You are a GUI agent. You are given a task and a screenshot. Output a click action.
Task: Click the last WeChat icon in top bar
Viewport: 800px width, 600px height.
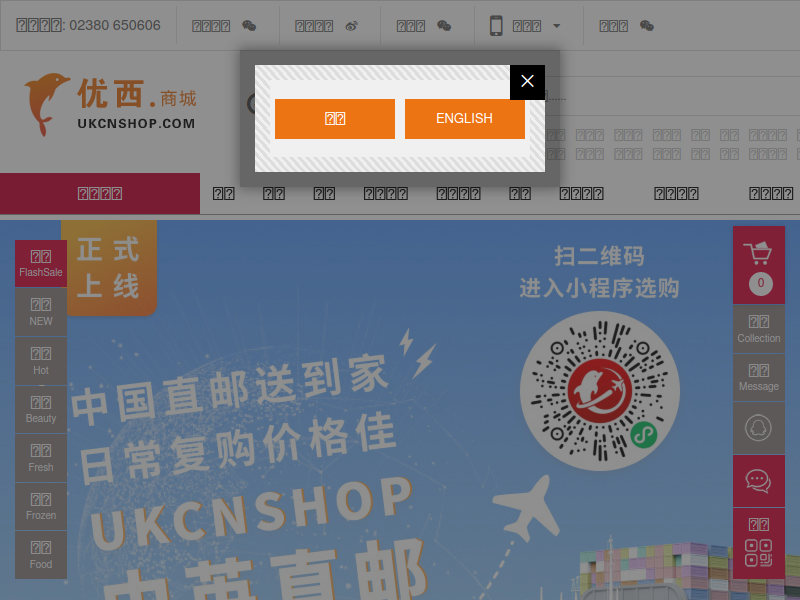click(647, 26)
